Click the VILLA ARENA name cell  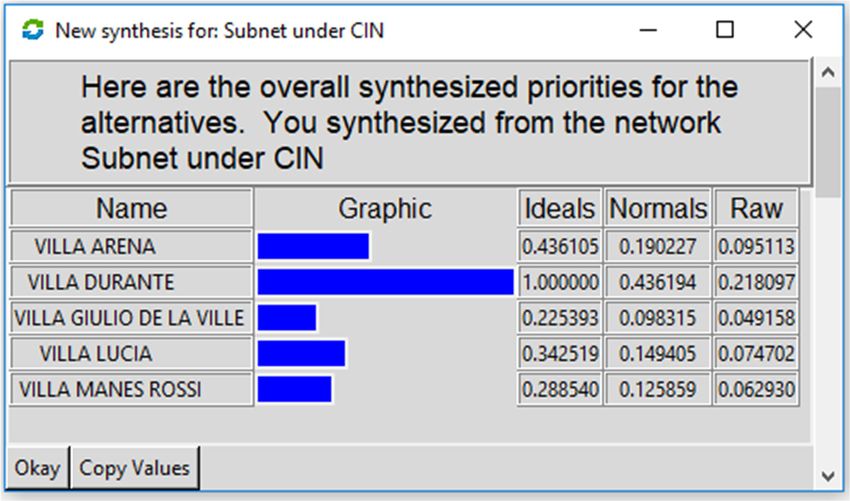coord(132,247)
